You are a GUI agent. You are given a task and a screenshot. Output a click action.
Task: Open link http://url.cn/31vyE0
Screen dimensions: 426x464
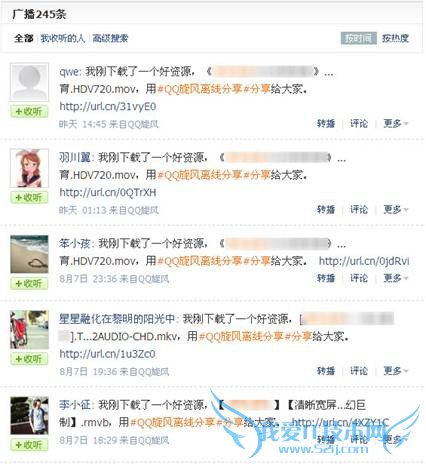click(108, 107)
